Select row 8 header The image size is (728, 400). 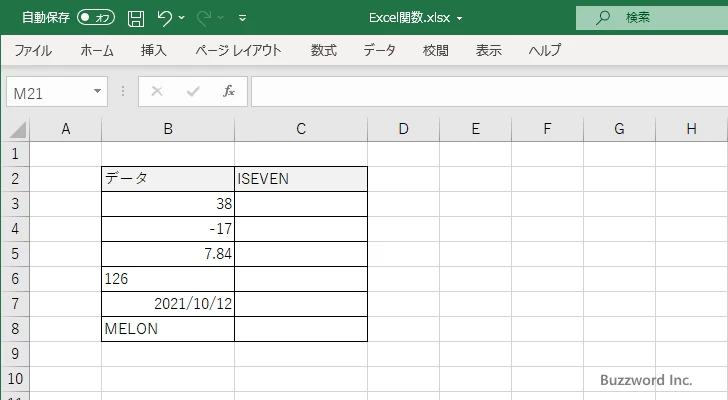[x=15, y=329]
